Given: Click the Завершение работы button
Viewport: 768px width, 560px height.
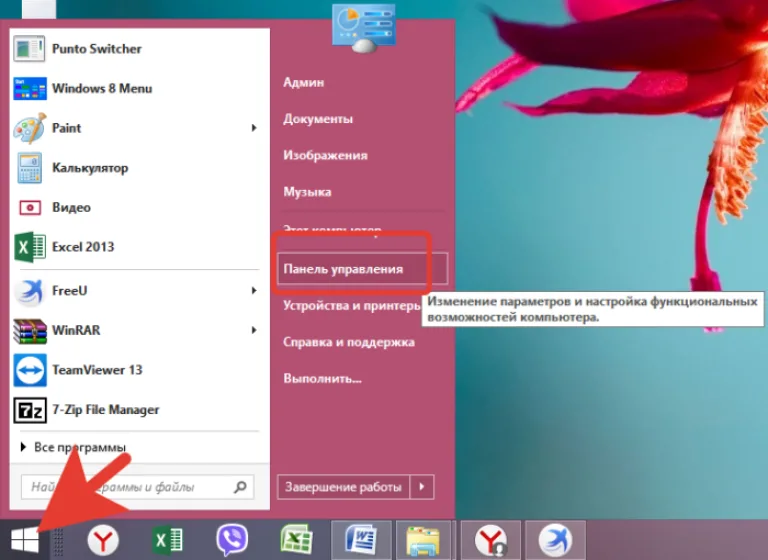Looking at the screenshot, I should coord(343,487).
